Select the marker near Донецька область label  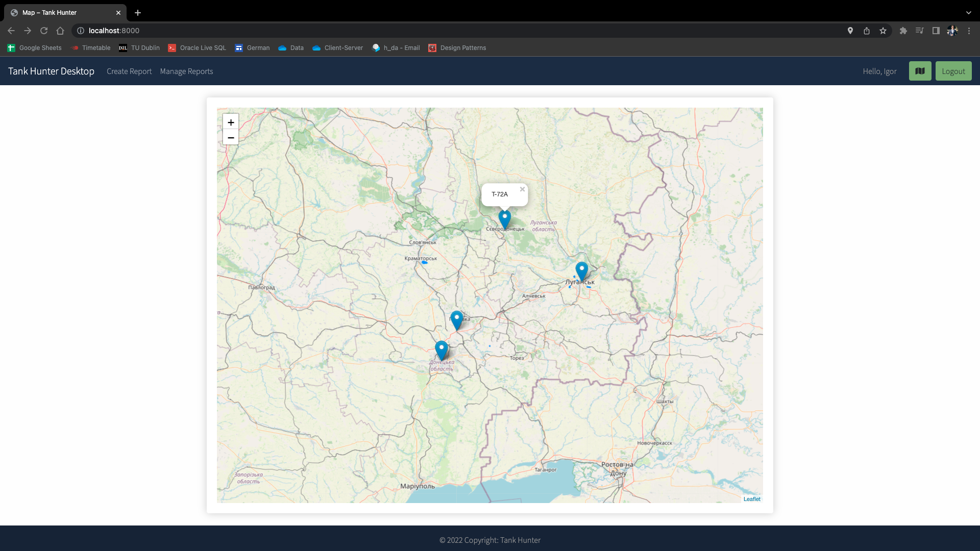point(442,350)
